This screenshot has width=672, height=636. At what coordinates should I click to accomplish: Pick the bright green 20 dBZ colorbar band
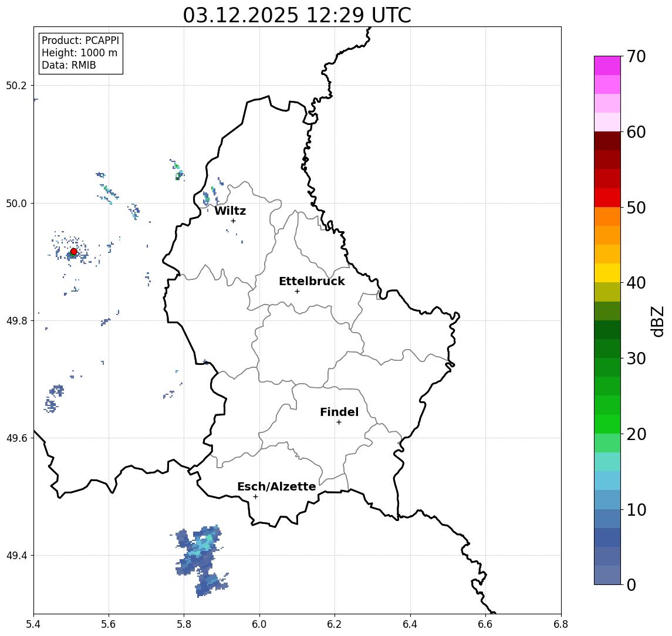click(607, 424)
